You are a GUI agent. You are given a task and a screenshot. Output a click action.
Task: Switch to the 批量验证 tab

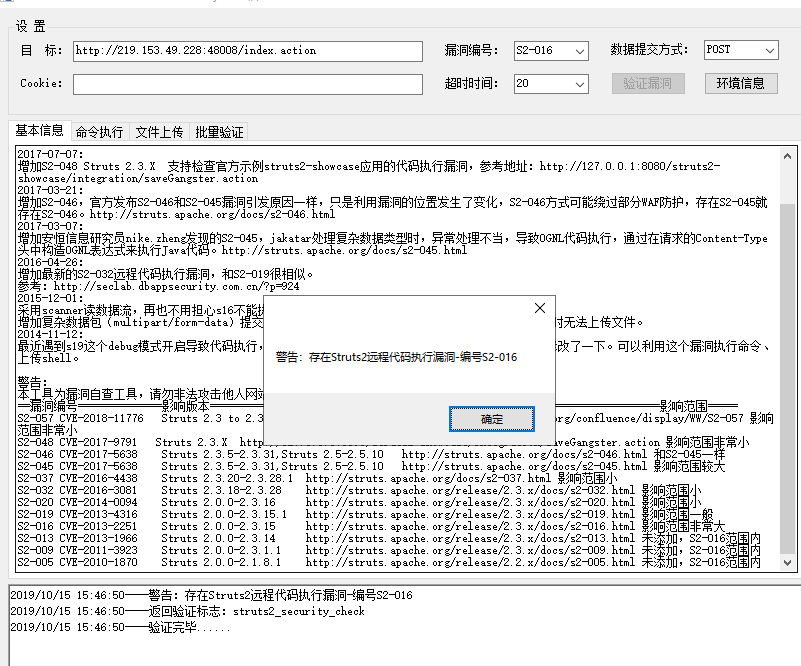tap(219, 132)
